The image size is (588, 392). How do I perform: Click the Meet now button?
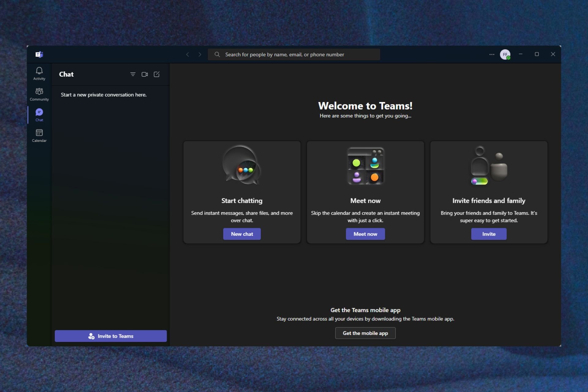tap(365, 234)
